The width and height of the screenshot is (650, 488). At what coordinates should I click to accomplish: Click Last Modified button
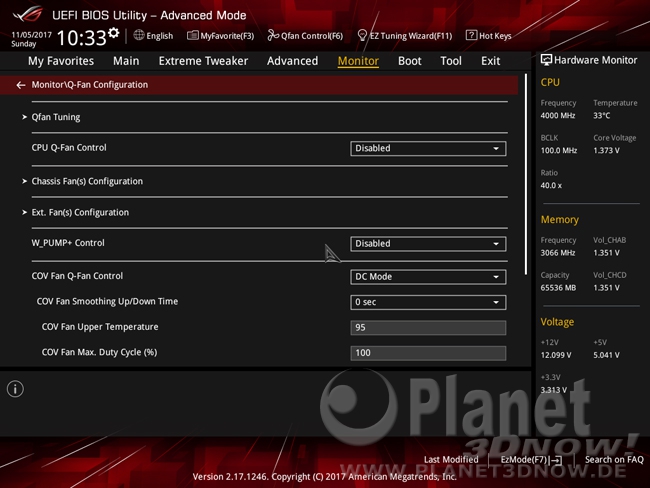point(451,459)
